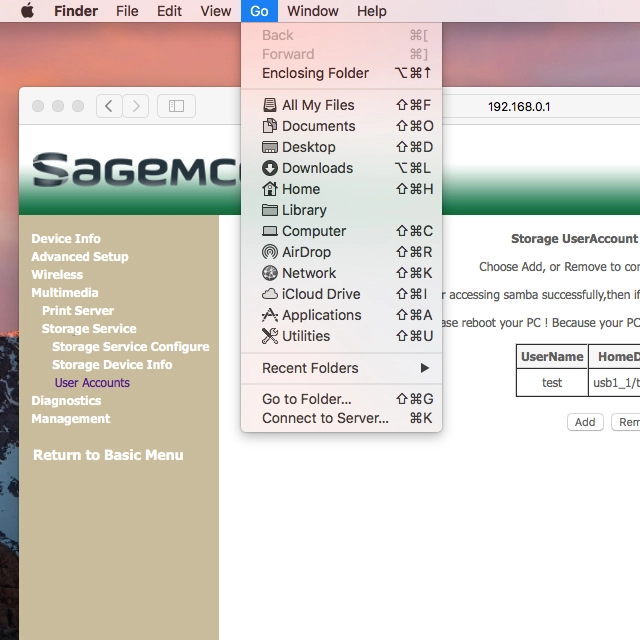This screenshot has height=640, width=640.
Task: Click the Utilities tools icon
Action: [269, 336]
